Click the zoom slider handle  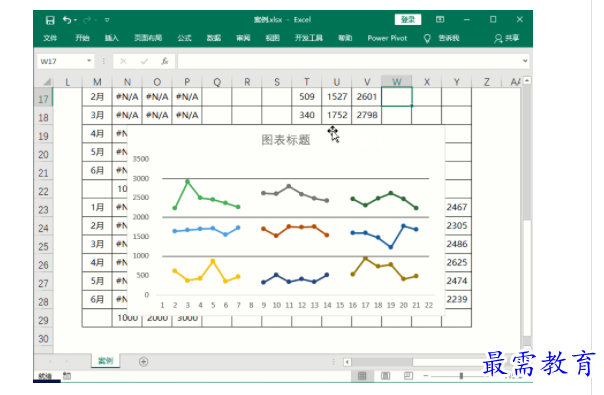[x=461, y=376]
